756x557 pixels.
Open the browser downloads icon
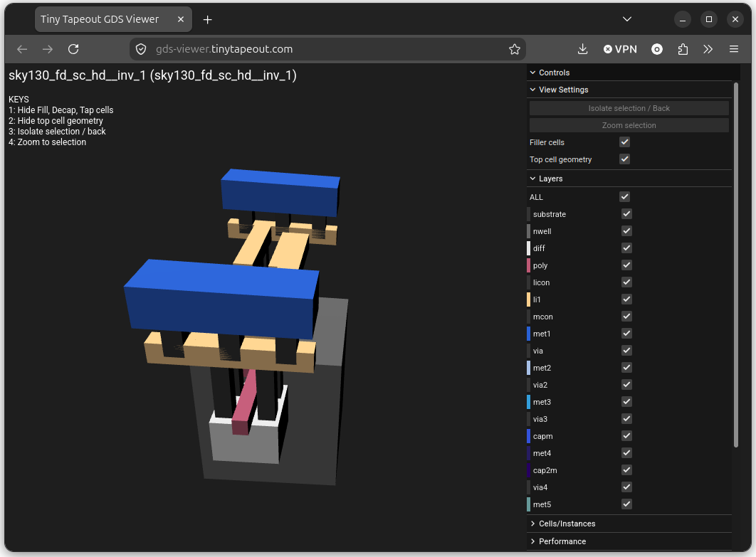coord(582,49)
